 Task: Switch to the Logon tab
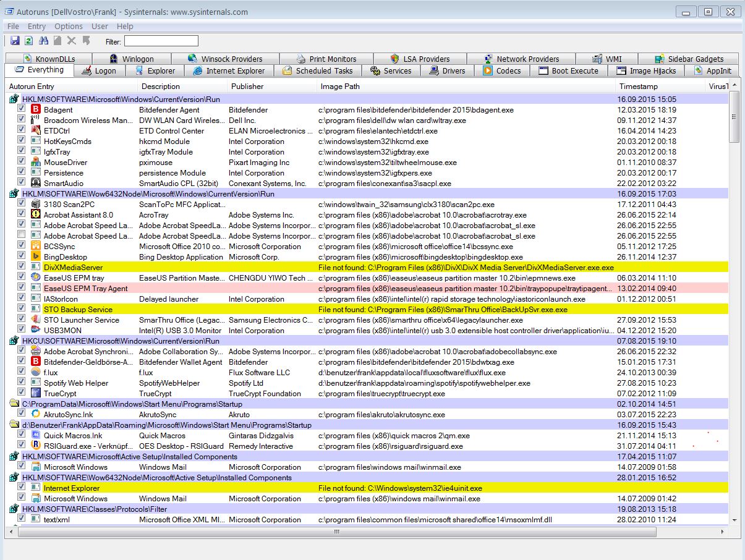tap(99, 71)
